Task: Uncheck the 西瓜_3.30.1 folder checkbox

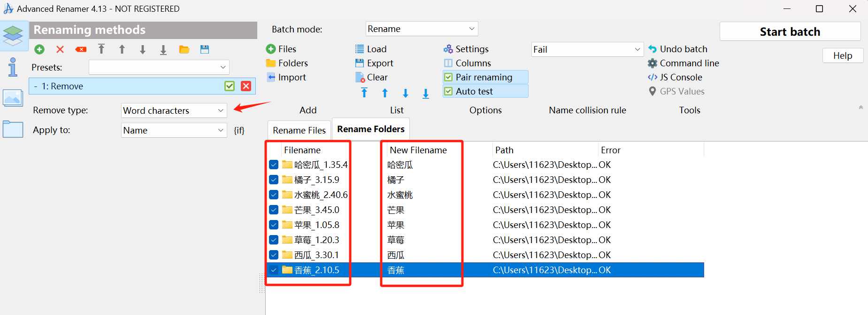Action: pos(274,255)
